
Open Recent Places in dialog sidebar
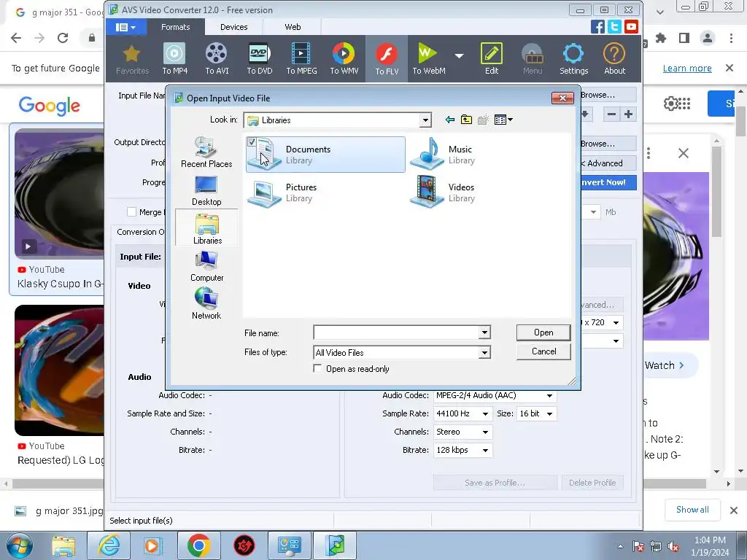206,152
